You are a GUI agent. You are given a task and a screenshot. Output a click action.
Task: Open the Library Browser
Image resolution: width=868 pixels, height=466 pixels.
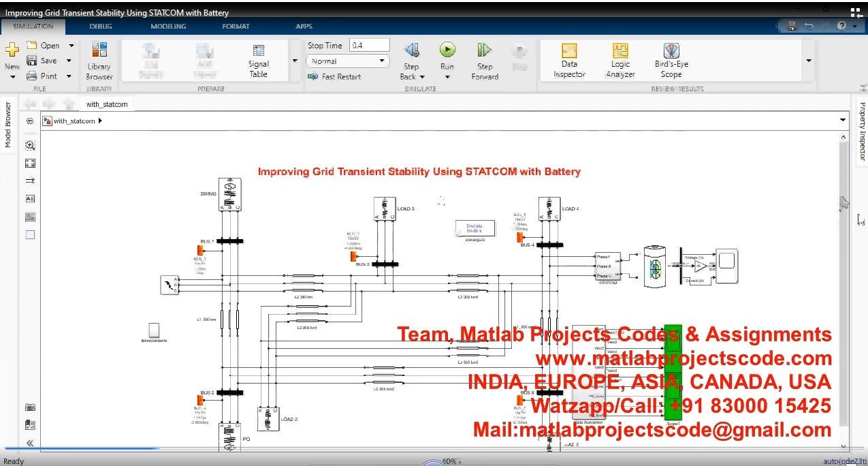[99, 60]
